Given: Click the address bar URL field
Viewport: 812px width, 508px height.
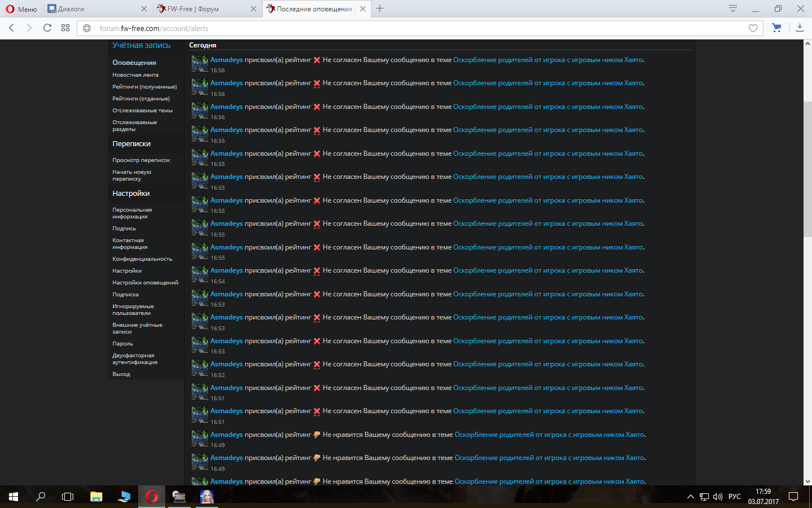Looking at the screenshot, I should 395,28.
